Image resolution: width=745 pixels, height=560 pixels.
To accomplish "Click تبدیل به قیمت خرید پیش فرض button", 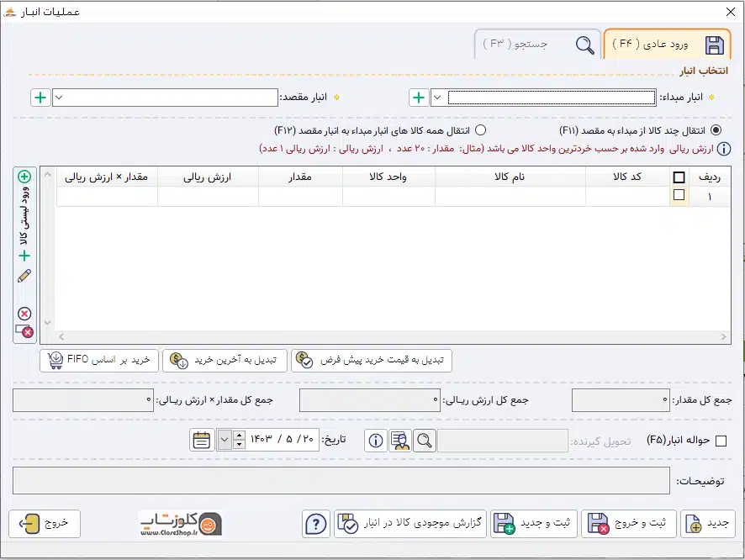I will (x=372, y=361).
